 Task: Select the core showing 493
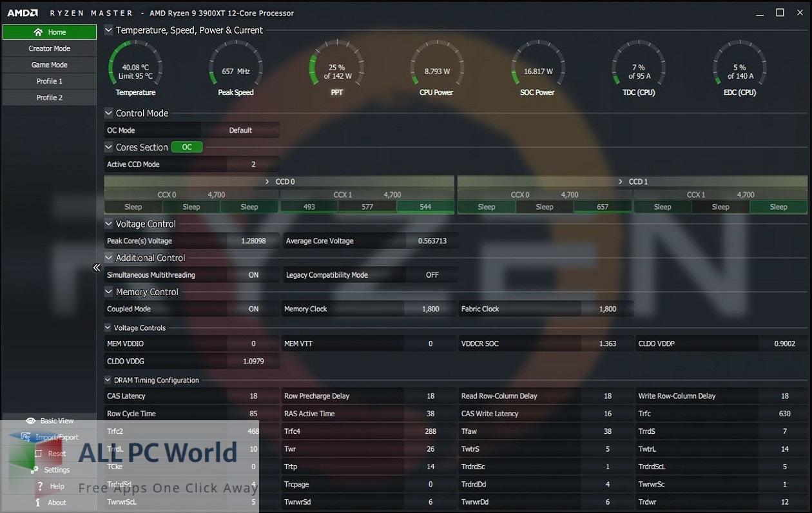tap(309, 207)
